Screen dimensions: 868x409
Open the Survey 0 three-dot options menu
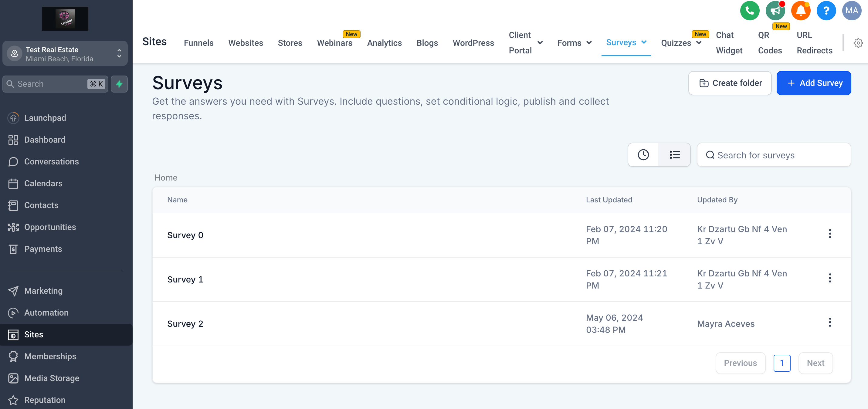pos(829,233)
